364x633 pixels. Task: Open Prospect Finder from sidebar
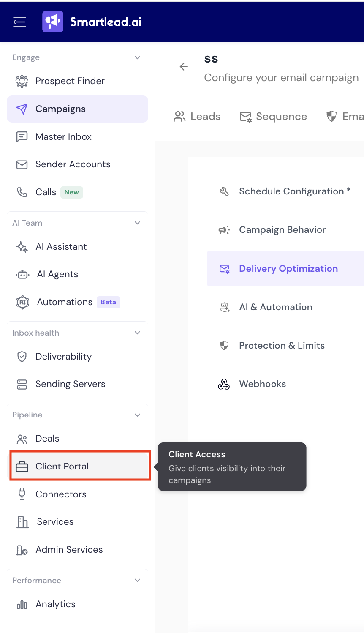pos(77,81)
